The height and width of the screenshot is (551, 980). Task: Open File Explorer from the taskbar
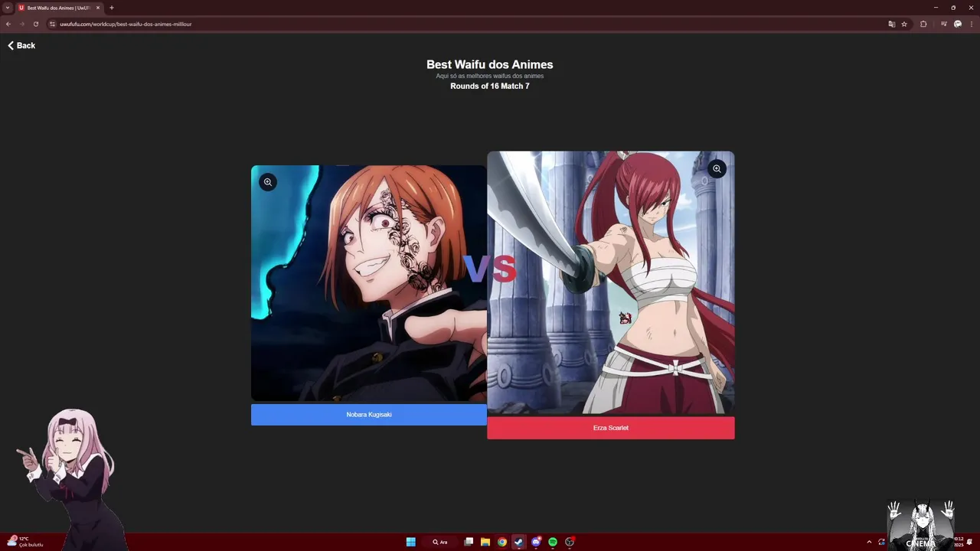coord(485,542)
